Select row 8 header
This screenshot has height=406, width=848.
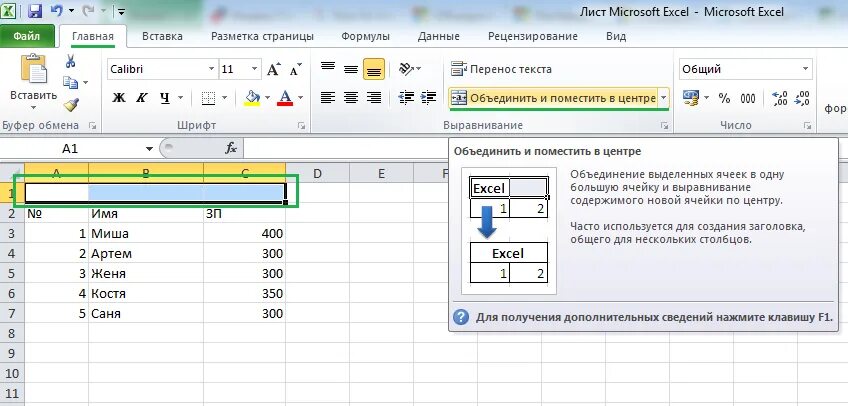pos(12,334)
